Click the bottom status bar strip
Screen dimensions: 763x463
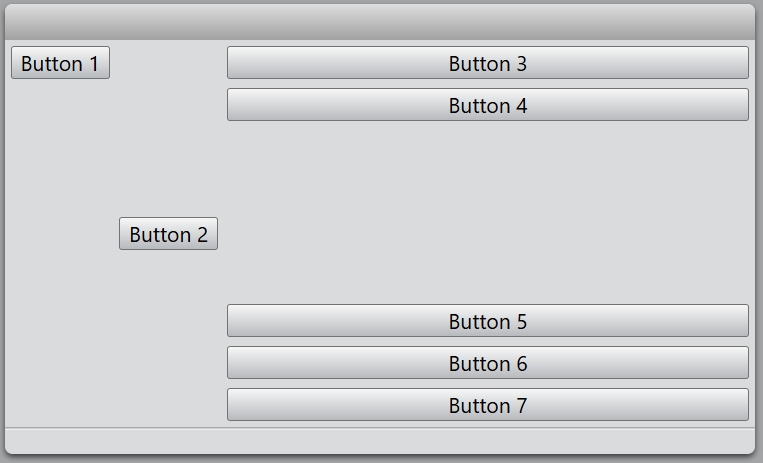tap(380, 440)
